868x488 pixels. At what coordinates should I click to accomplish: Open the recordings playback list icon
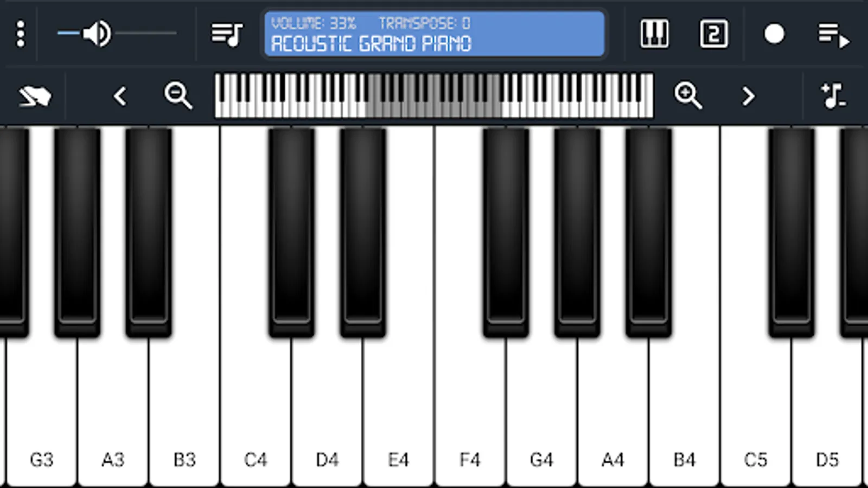pyautogui.click(x=834, y=35)
